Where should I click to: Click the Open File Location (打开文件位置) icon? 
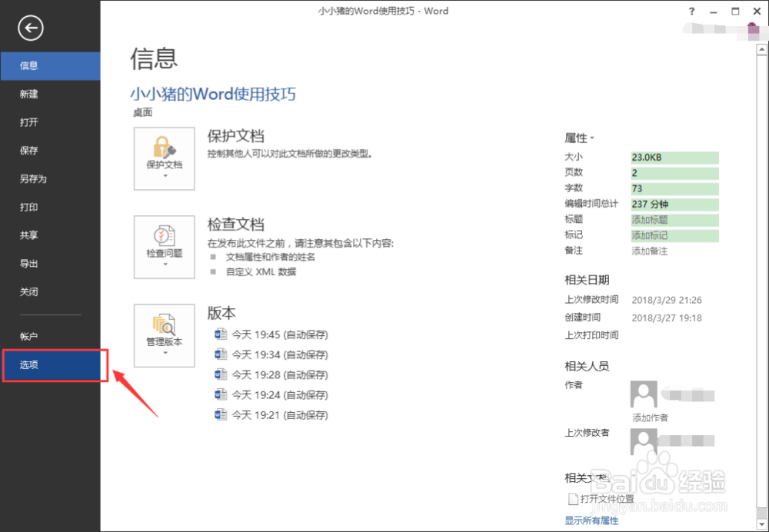point(573,498)
